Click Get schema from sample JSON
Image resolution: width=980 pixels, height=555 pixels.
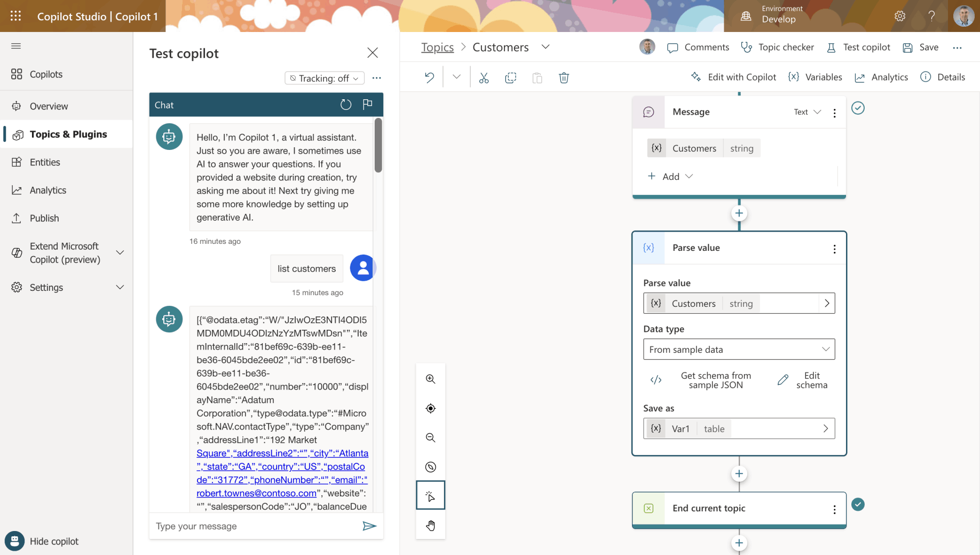(701, 380)
